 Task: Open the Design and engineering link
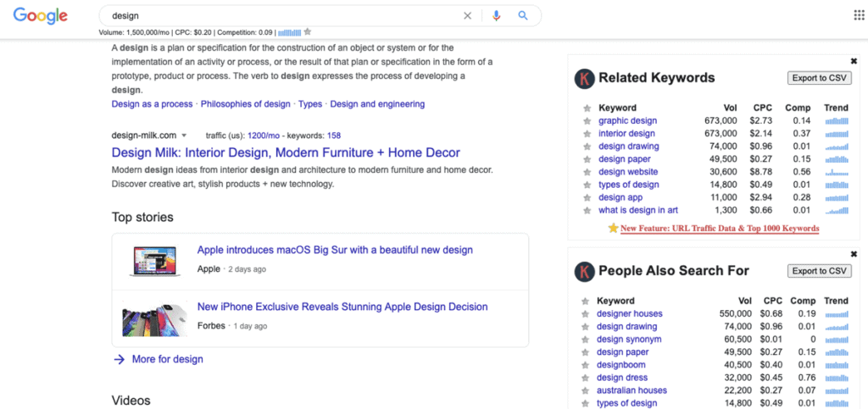pyautogui.click(x=377, y=104)
